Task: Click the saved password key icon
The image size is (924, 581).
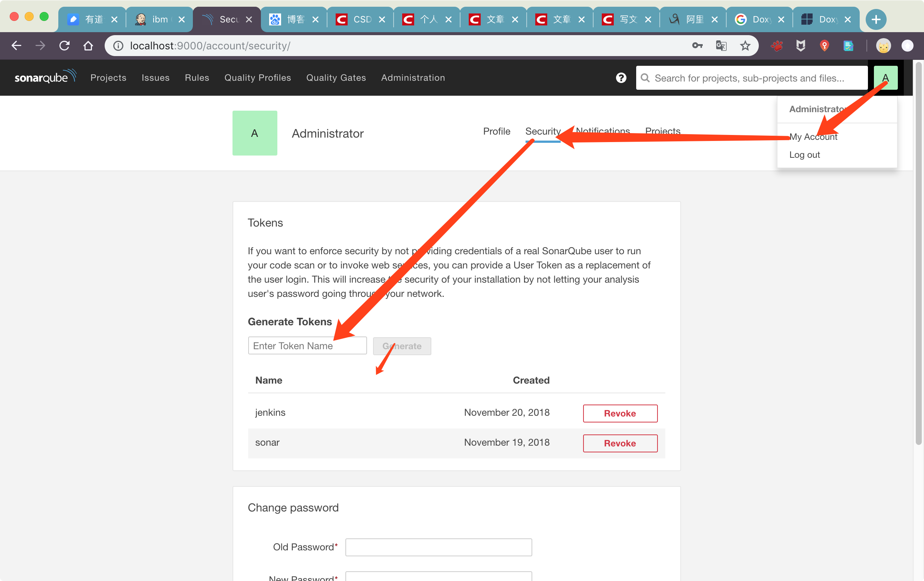Action: coord(697,46)
